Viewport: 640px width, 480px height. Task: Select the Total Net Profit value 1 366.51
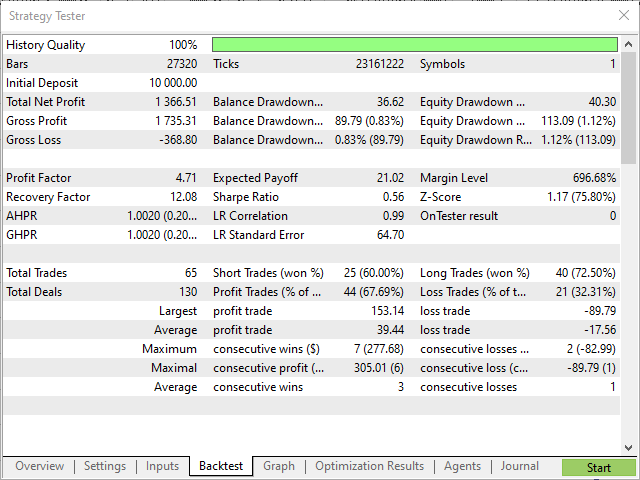click(x=176, y=102)
